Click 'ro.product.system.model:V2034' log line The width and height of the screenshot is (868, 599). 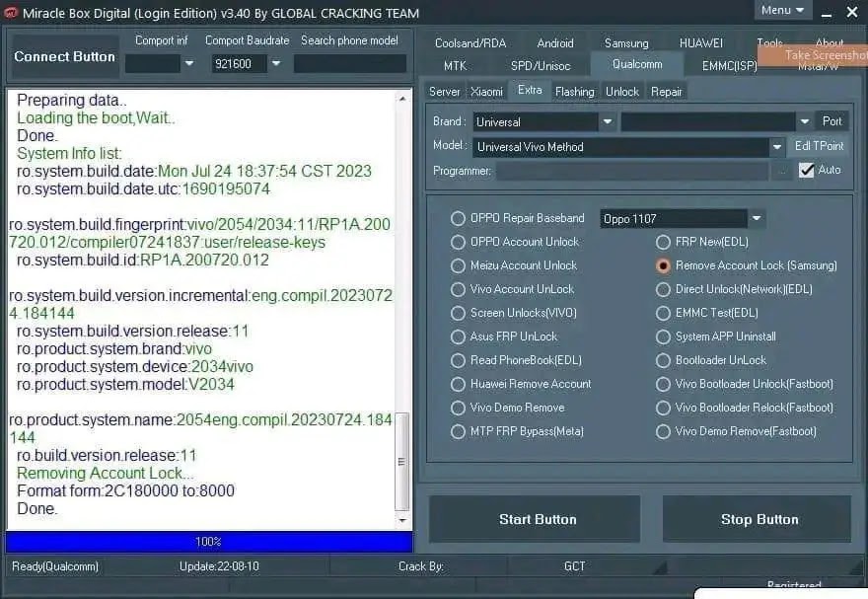125,385
